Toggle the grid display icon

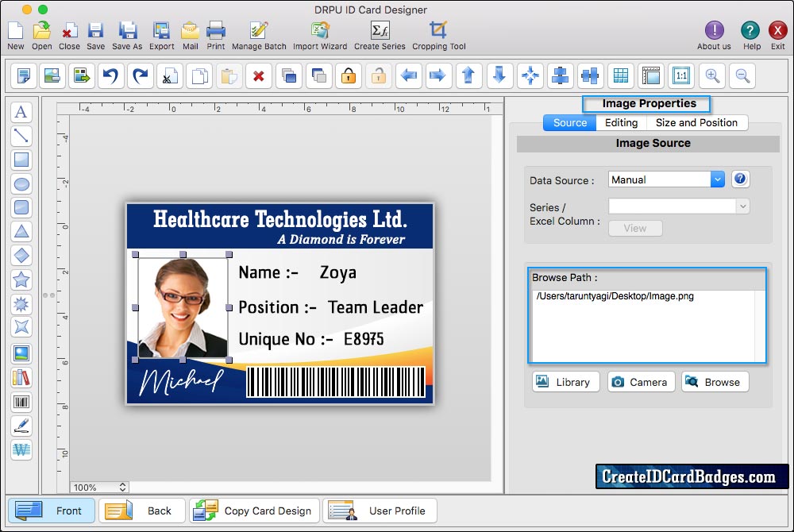621,76
